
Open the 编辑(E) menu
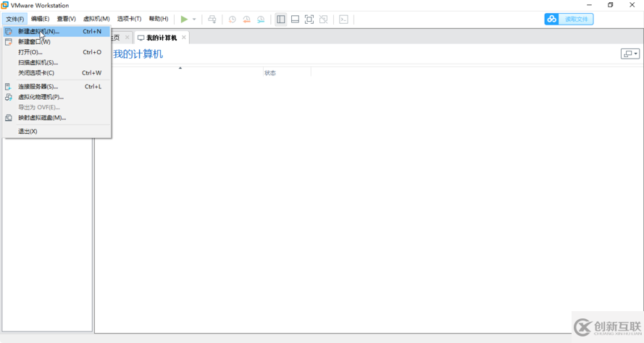(41, 19)
